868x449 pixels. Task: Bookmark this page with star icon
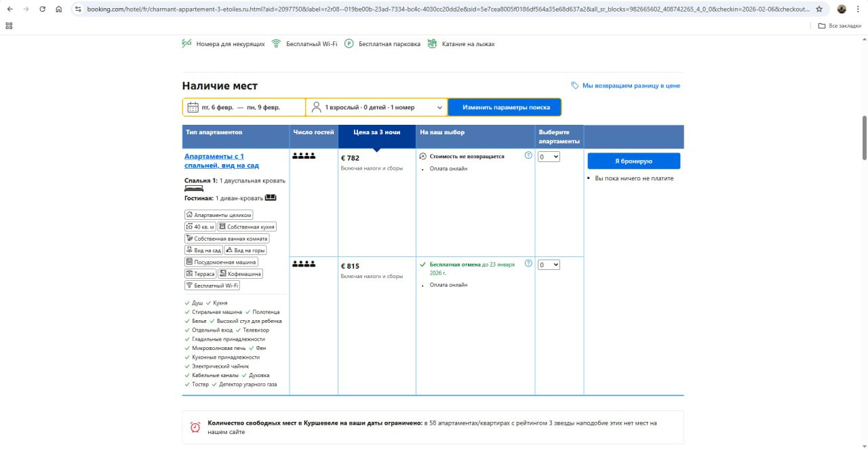pyautogui.click(x=819, y=9)
